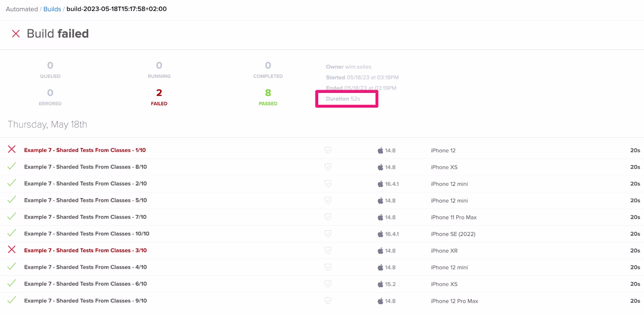Viewport: 644px width, 317px height.
Task: Click shield icon in test 10/10 row
Action: 328,234
